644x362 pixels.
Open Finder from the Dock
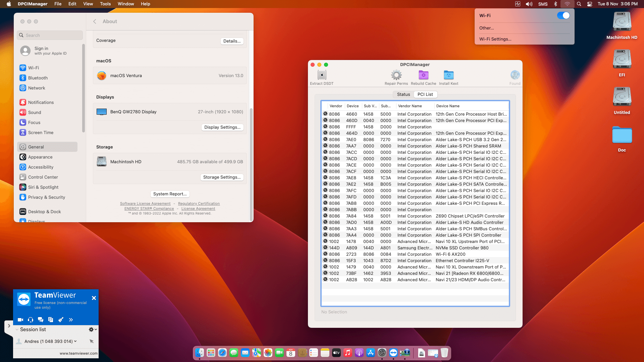click(200, 353)
